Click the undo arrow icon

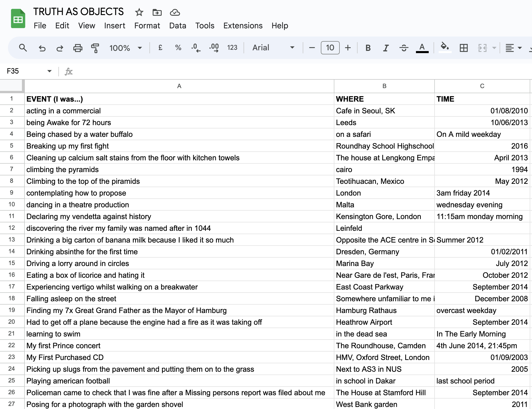click(x=42, y=48)
